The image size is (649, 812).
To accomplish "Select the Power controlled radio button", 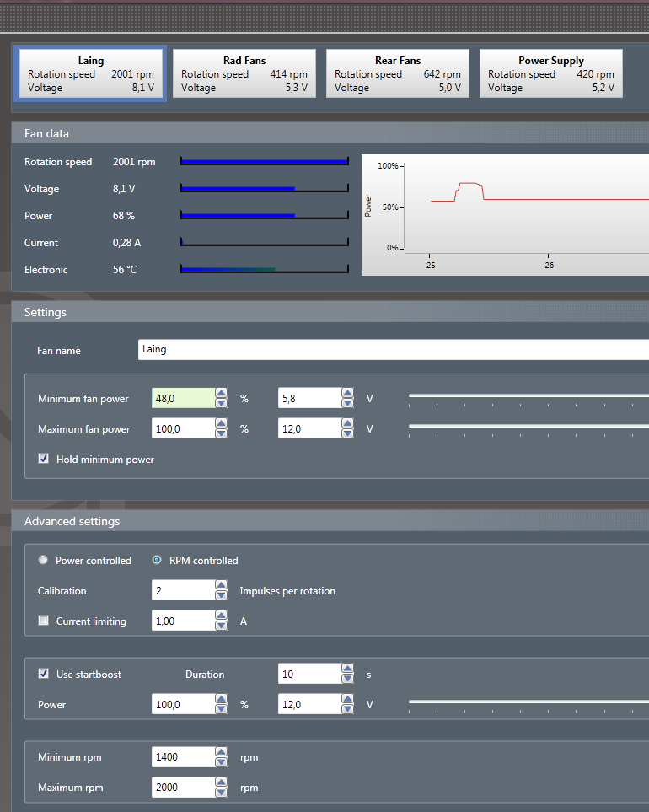I will tap(43, 561).
